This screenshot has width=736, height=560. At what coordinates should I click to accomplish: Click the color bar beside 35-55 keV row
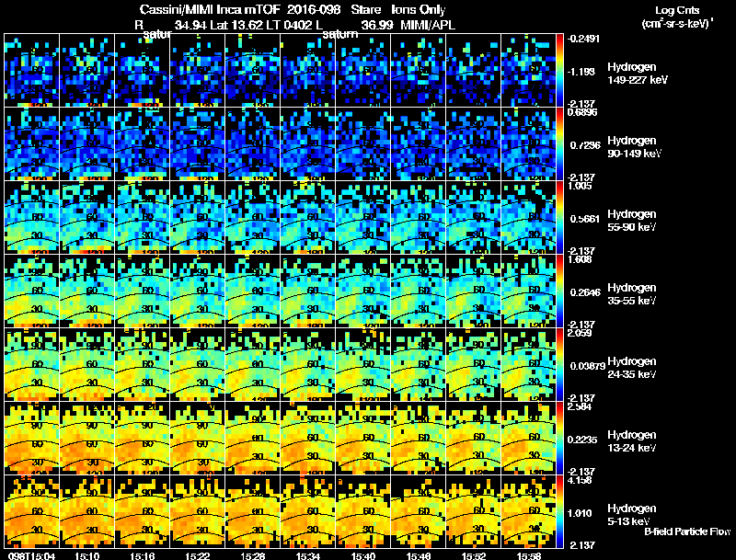coord(559,291)
